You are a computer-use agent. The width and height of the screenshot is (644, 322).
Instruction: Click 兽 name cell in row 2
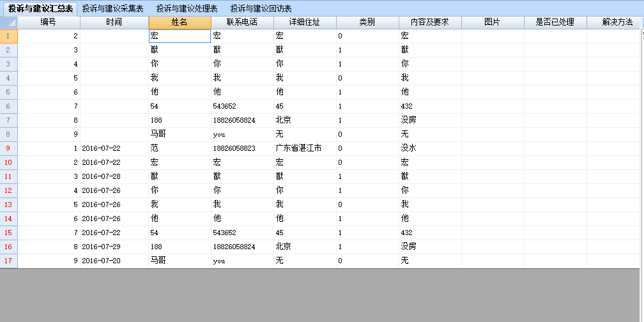180,50
